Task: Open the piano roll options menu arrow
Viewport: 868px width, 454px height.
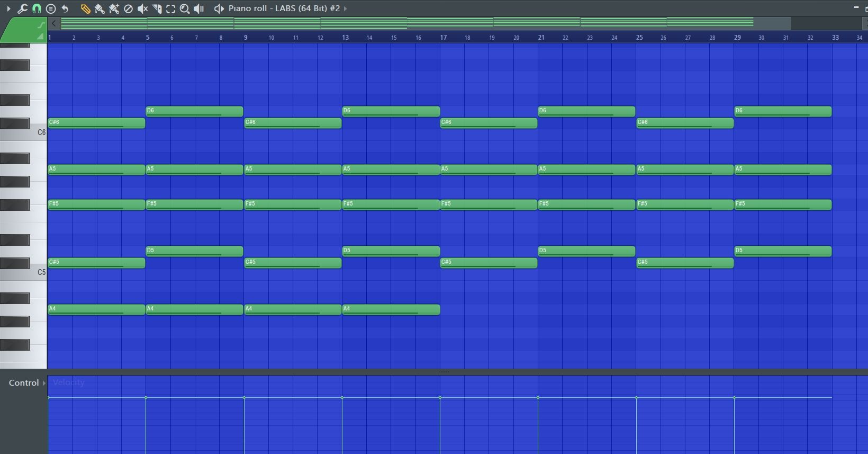Action: coord(8,8)
